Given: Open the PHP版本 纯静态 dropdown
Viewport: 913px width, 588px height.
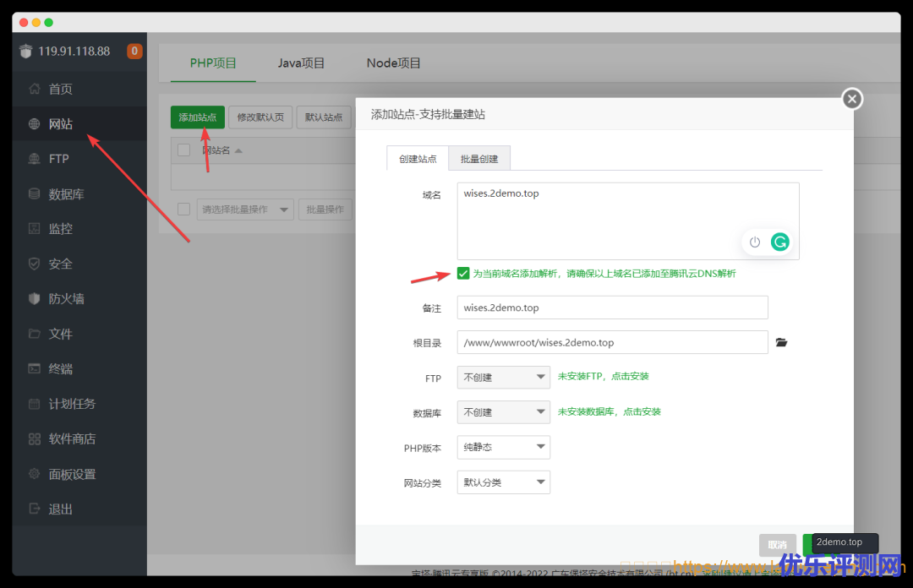Looking at the screenshot, I should pos(503,448).
